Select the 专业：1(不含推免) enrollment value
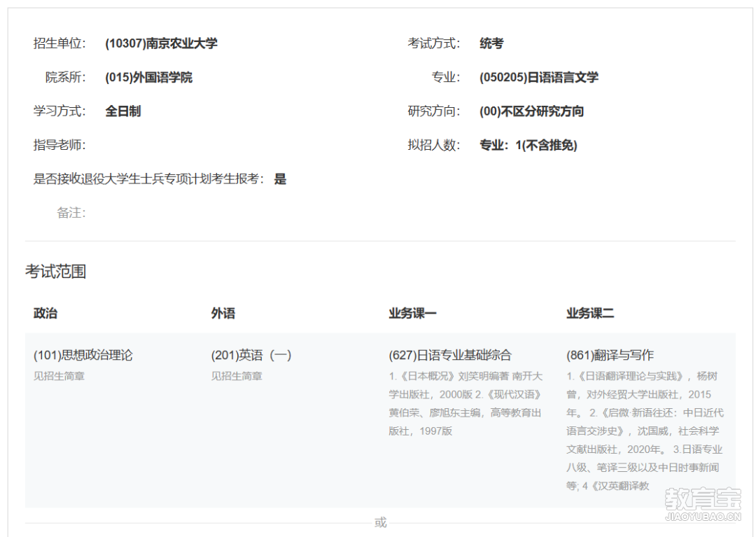 click(528, 145)
